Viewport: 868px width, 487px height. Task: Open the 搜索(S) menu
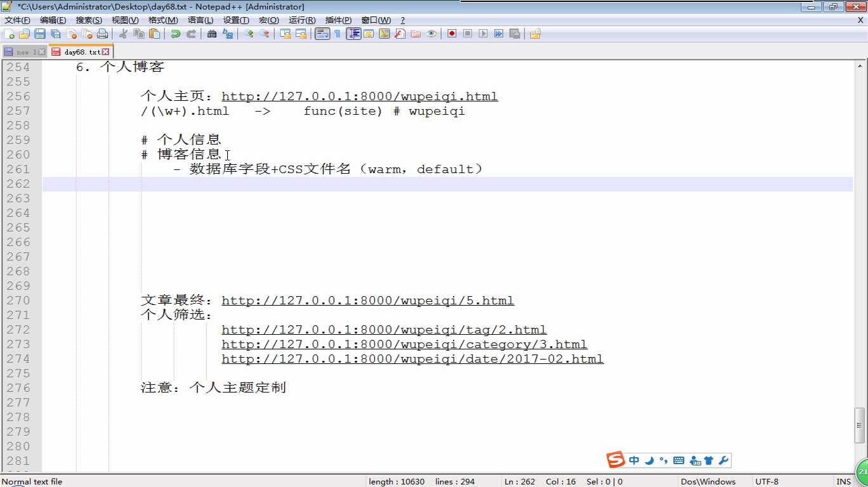pyautogui.click(x=89, y=20)
